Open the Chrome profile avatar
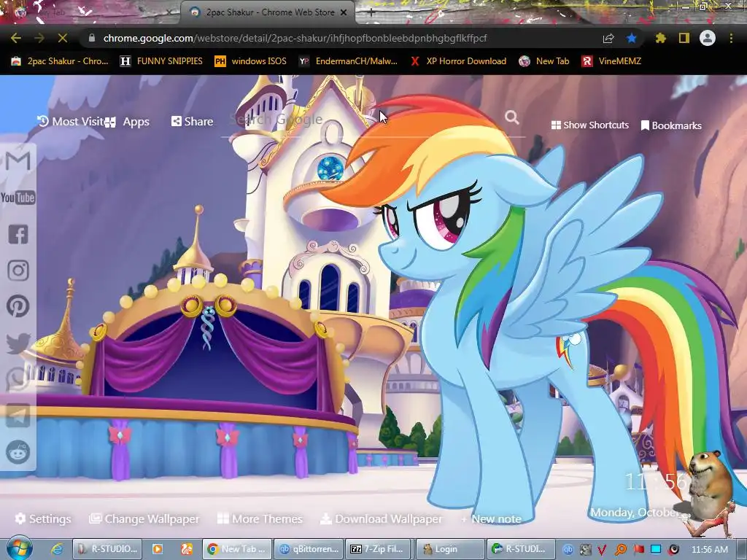This screenshot has width=747, height=560. point(708,38)
